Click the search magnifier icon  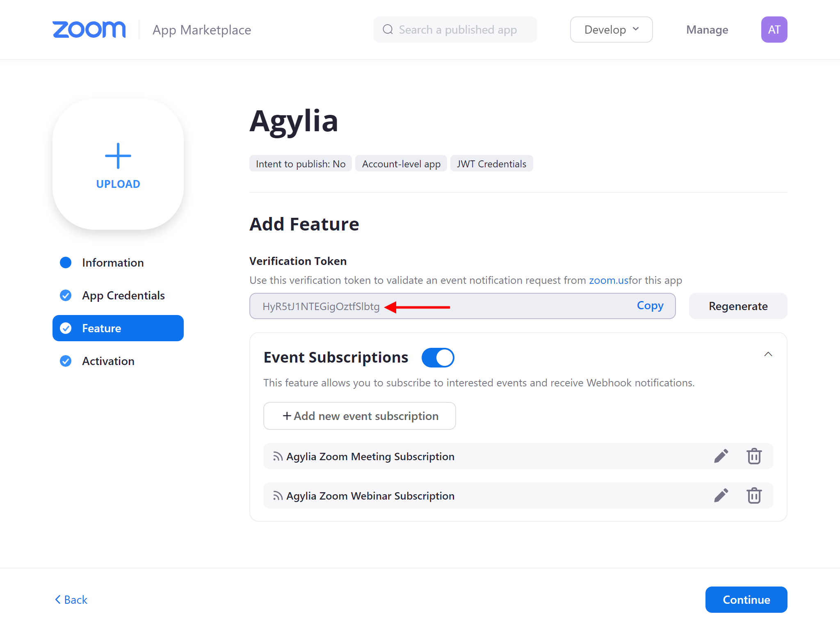(388, 30)
